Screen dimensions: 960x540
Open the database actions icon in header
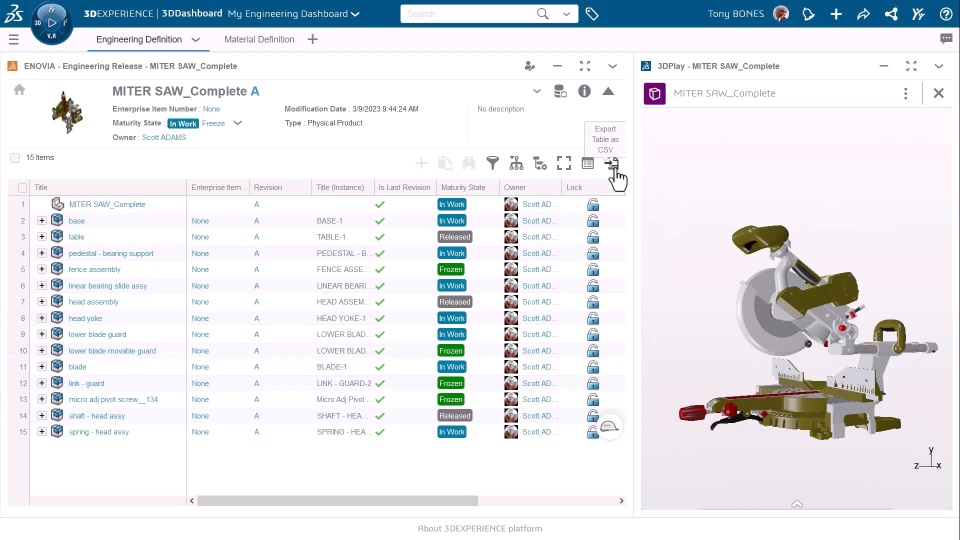coord(560,91)
